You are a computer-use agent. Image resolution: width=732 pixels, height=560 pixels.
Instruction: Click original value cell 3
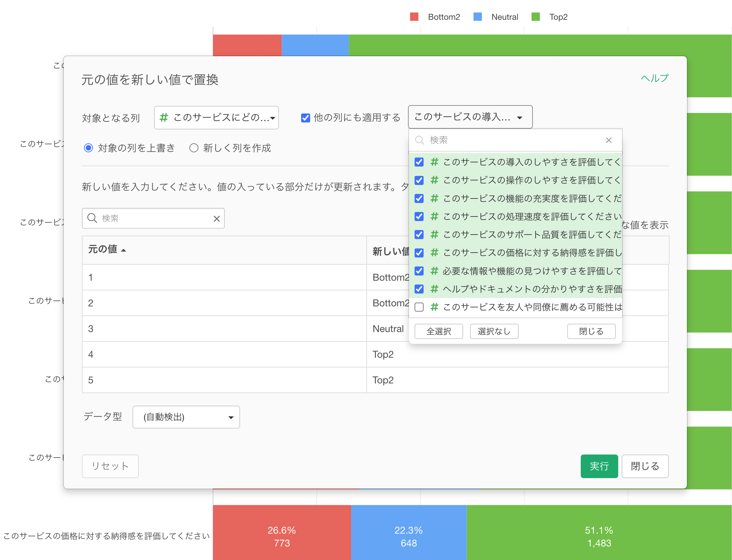224,329
